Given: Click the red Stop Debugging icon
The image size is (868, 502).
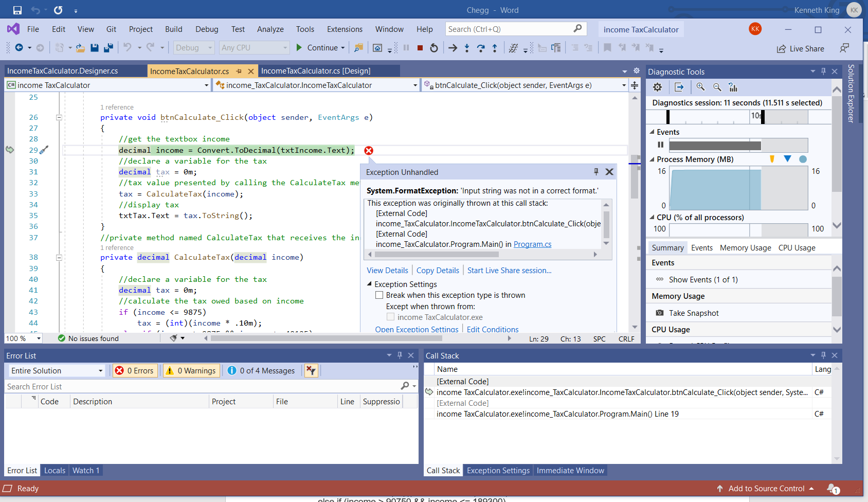Looking at the screenshot, I should coord(420,48).
